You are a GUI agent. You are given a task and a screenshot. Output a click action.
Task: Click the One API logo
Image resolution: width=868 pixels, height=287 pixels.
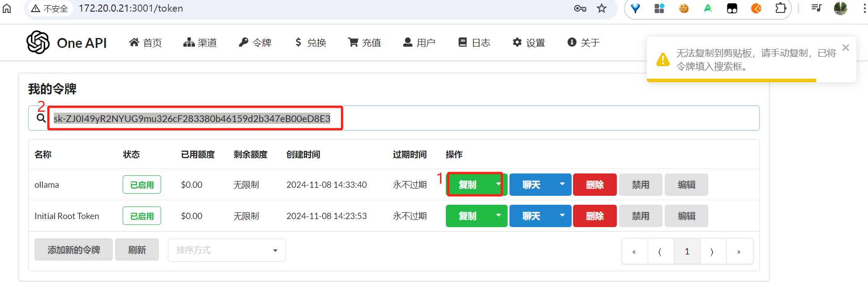point(38,42)
